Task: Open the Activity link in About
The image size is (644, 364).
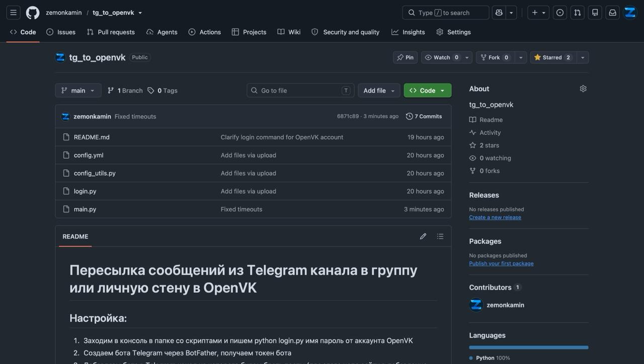Action: tap(485, 132)
